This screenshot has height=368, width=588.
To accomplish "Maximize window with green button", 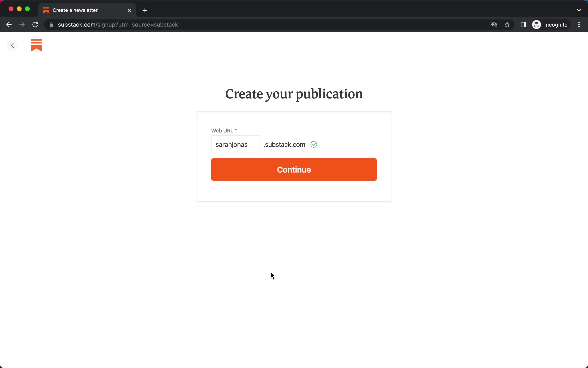I will point(27,9).
